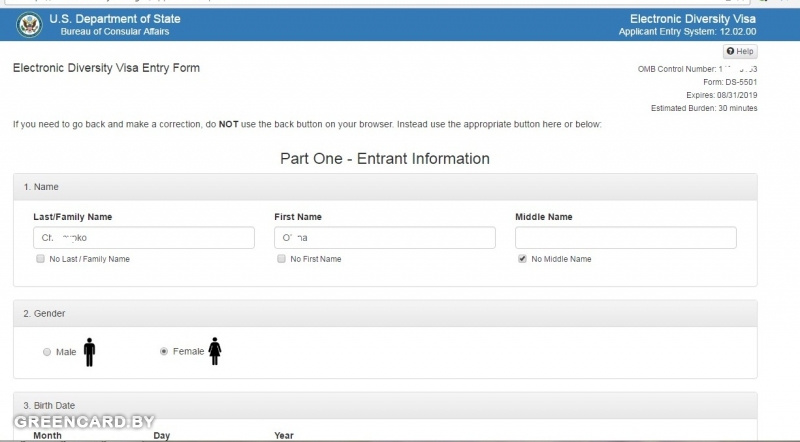Open the Help button
The width and height of the screenshot is (800, 442).
[740, 51]
